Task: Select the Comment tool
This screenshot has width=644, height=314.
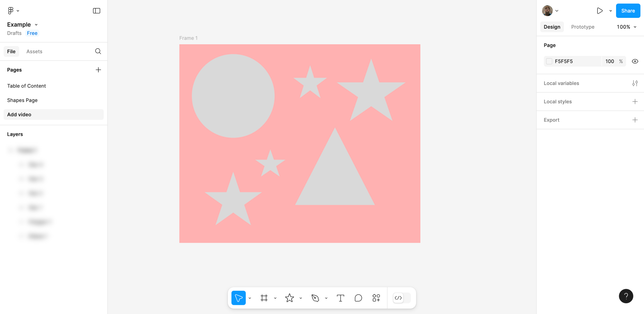Action: 358,298
